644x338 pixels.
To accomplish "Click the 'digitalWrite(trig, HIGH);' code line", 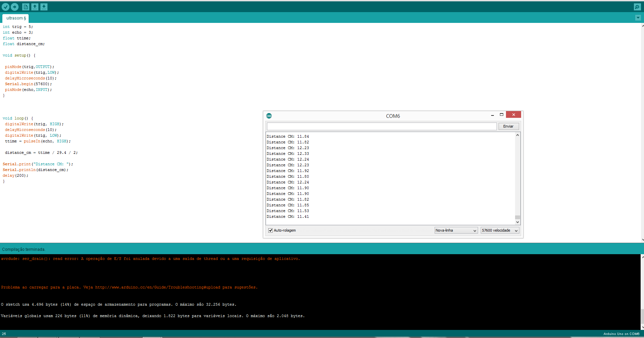I will tap(34, 124).
